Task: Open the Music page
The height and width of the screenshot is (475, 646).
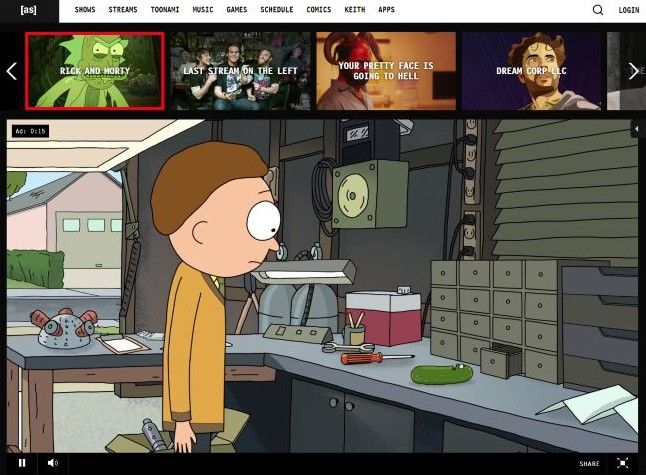Action: [x=203, y=10]
